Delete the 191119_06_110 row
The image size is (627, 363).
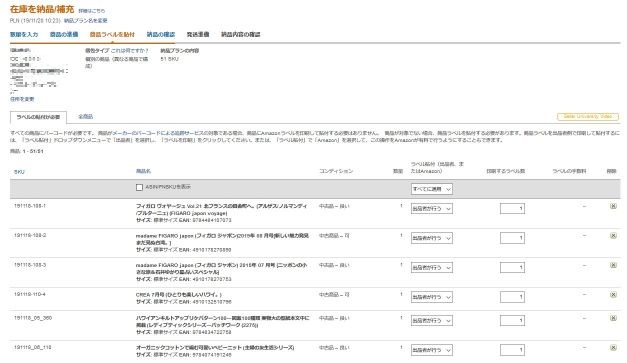click(613, 348)
